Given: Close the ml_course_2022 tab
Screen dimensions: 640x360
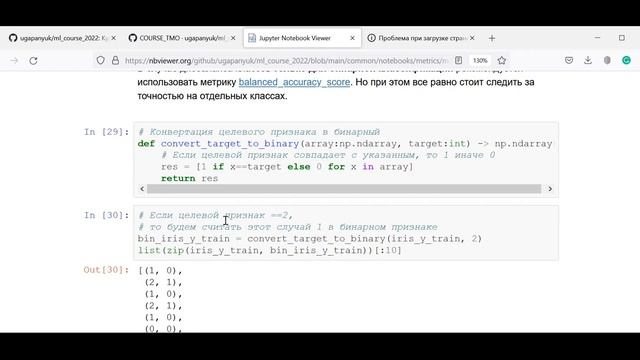Looking at the screenshot, I should click(113, 38).
